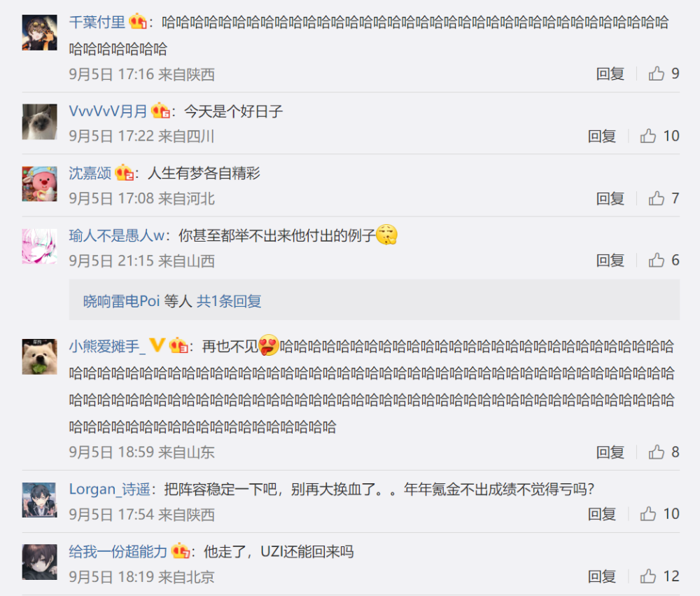Like the UZI comment with 12 likes
The height and width of the screenshot is (596, 700).
click(x=659, y=576)
